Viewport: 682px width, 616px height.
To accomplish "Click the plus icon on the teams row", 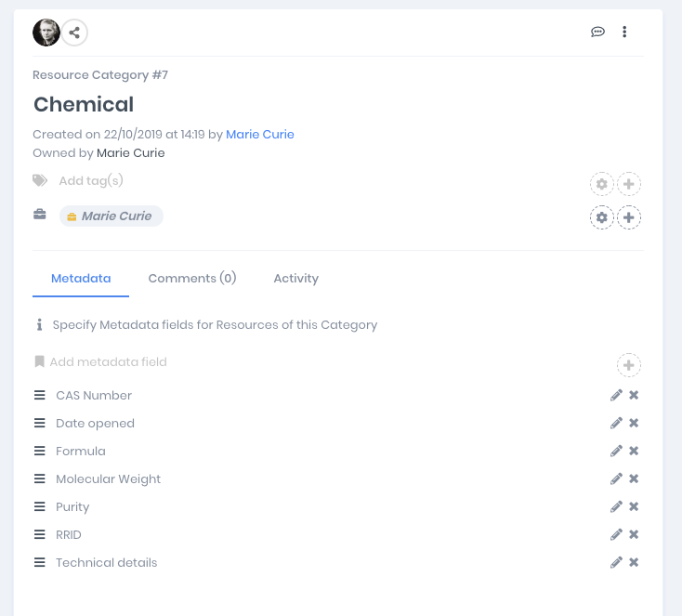I will (x=629, y=217).
